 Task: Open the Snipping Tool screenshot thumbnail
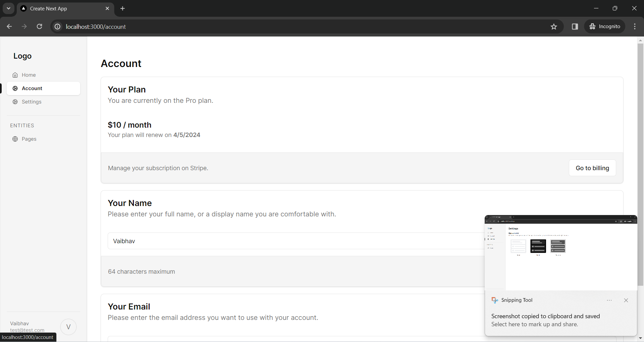tap(561, 253)
